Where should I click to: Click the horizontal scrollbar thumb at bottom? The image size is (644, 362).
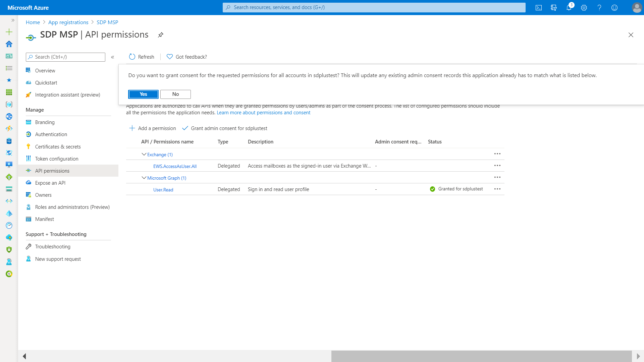pyautogui.click(x=481, y=356)
